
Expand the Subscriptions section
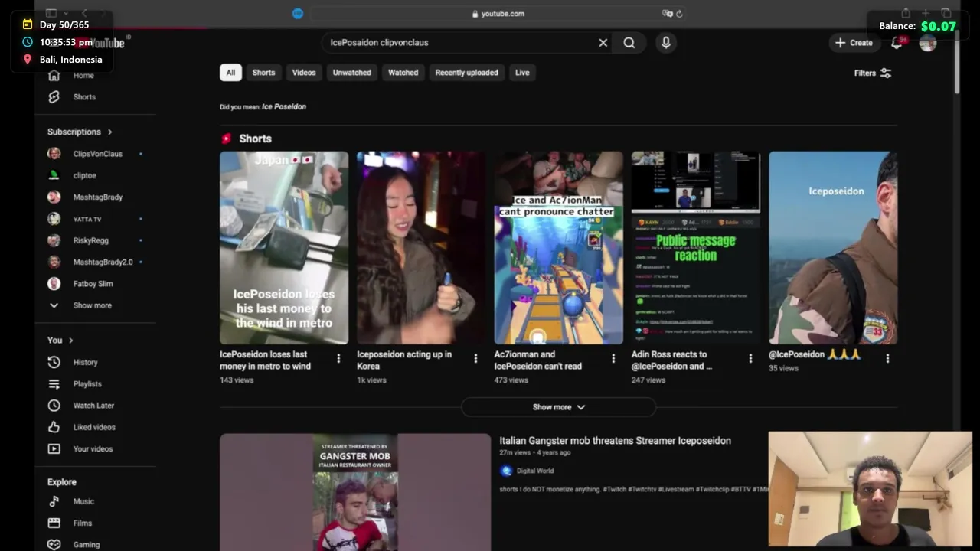[80, 132]
